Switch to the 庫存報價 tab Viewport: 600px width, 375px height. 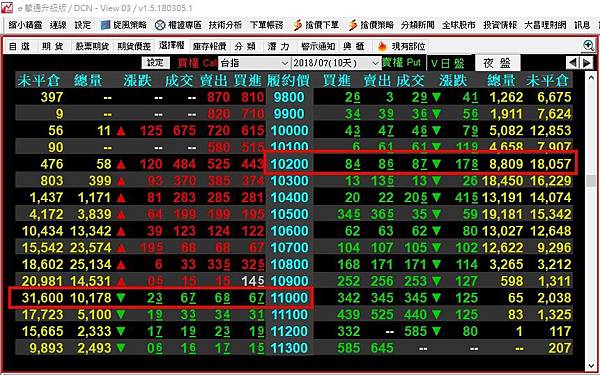pyautogui.click(x=209, y=47)
